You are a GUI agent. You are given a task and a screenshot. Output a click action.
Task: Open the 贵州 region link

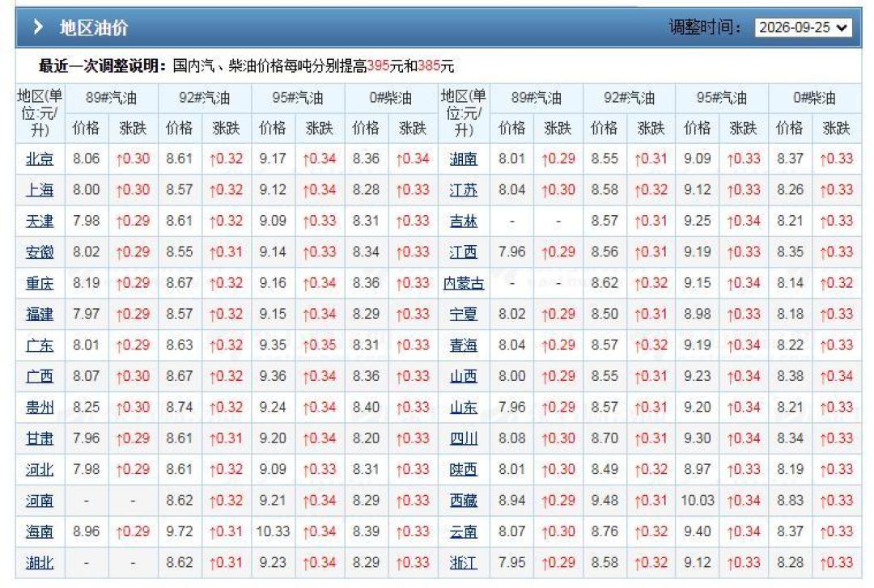coord(40,408)
